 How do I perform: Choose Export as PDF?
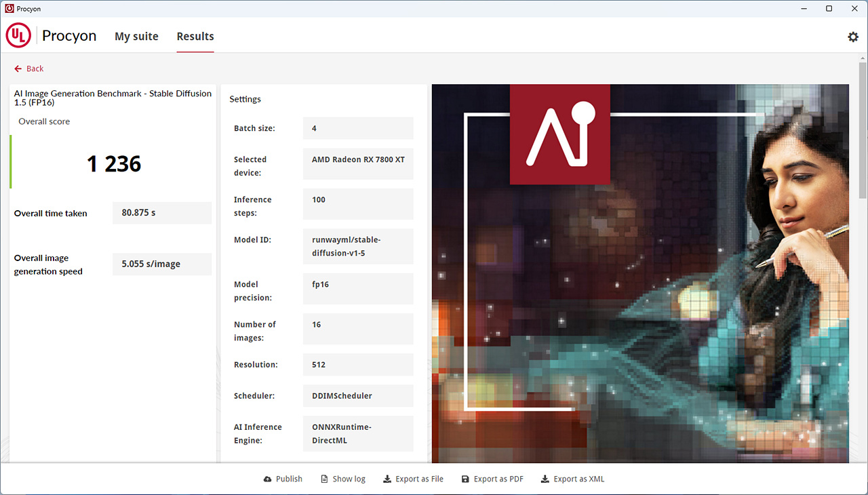pyautogui.click(x=492, y=479)
